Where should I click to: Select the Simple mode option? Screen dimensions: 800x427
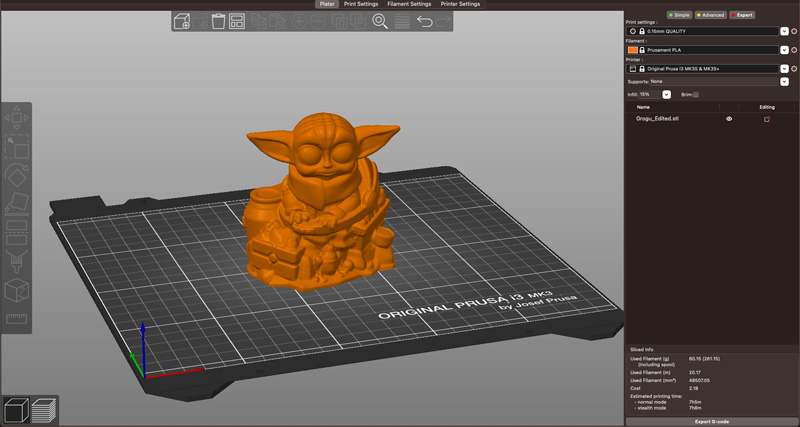[679, 15]
